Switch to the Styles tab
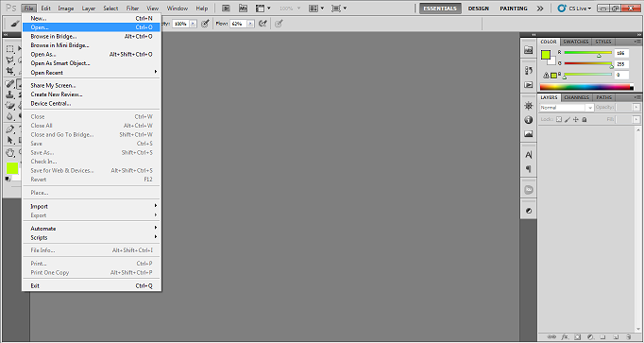644x343 pixels. point(603,42)
